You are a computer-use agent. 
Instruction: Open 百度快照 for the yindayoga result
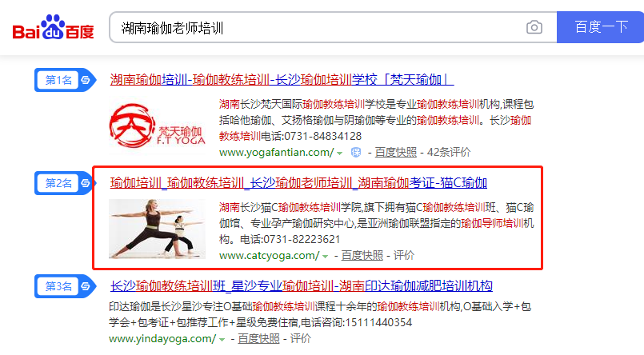[x=258, y=338]
